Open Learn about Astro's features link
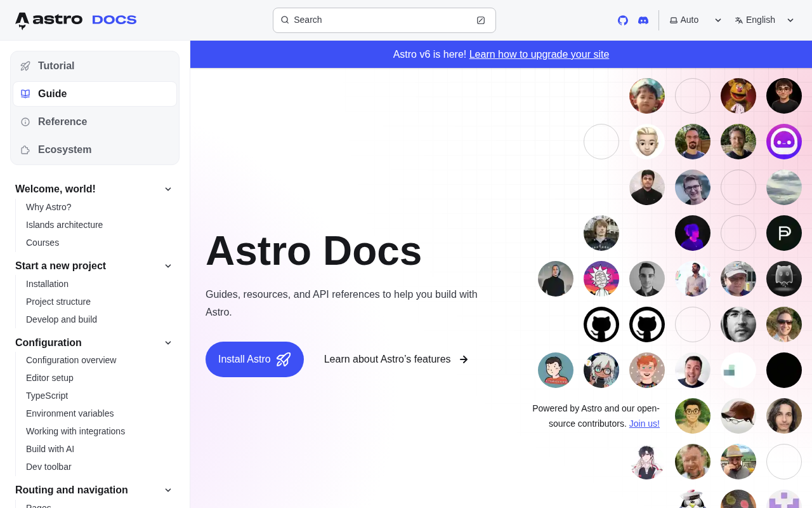Screen dimensions: 812x508 (x=396, y=359)
